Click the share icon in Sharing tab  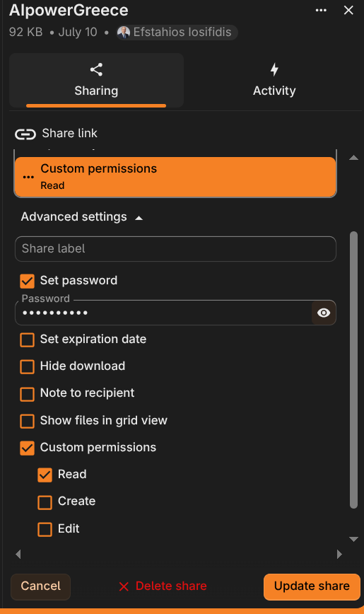[96, 70]
